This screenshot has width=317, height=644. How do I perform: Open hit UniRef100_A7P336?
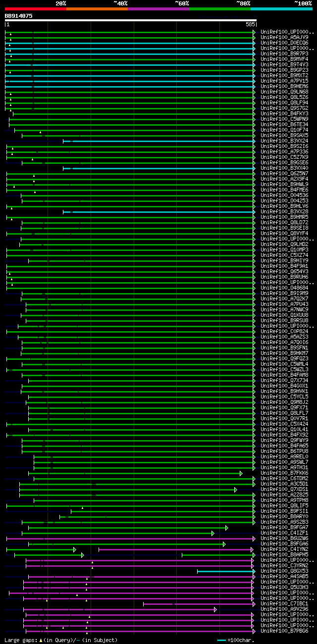[x=284, y=151]
